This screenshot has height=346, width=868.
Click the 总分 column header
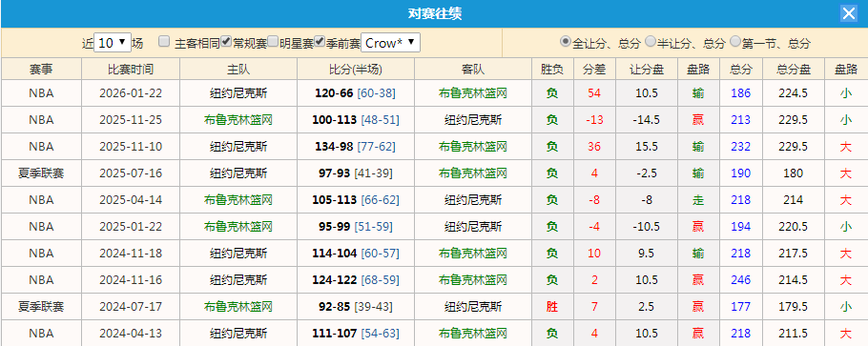tap(741, 70)
